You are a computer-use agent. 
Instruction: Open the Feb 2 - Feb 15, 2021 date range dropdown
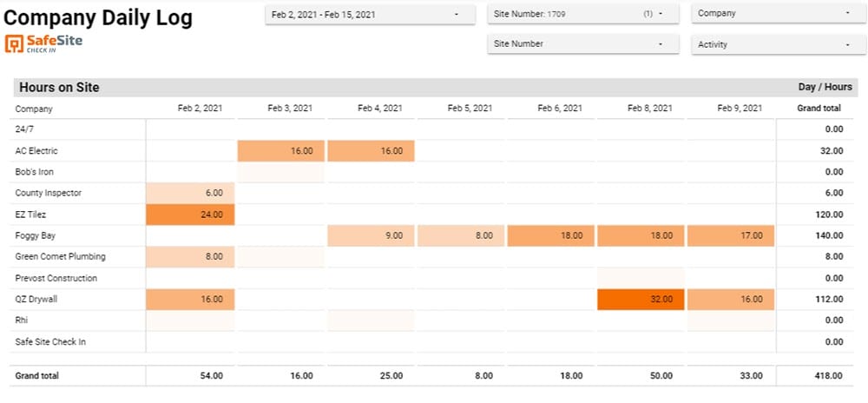point(370,15)
